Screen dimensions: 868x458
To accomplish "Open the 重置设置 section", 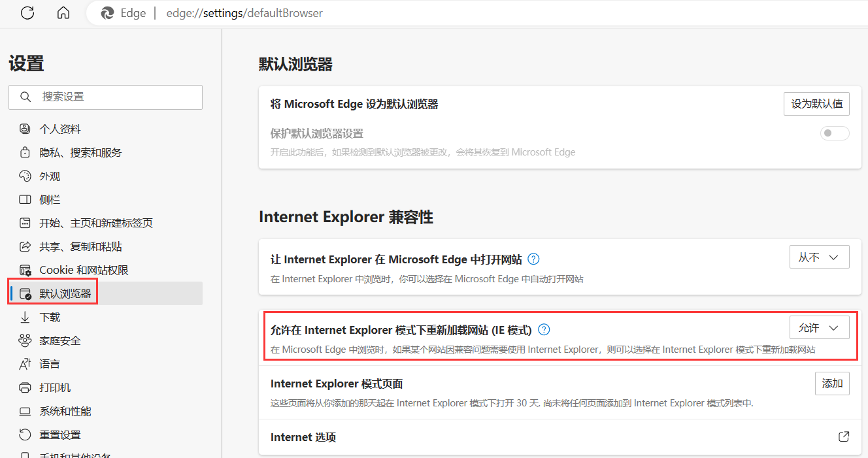I will coord(62,434).
